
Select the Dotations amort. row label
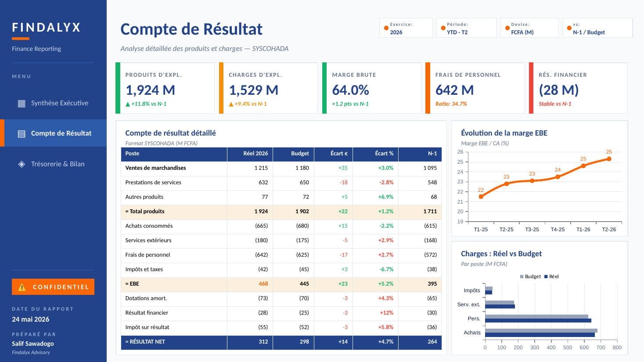click(146, 298)
